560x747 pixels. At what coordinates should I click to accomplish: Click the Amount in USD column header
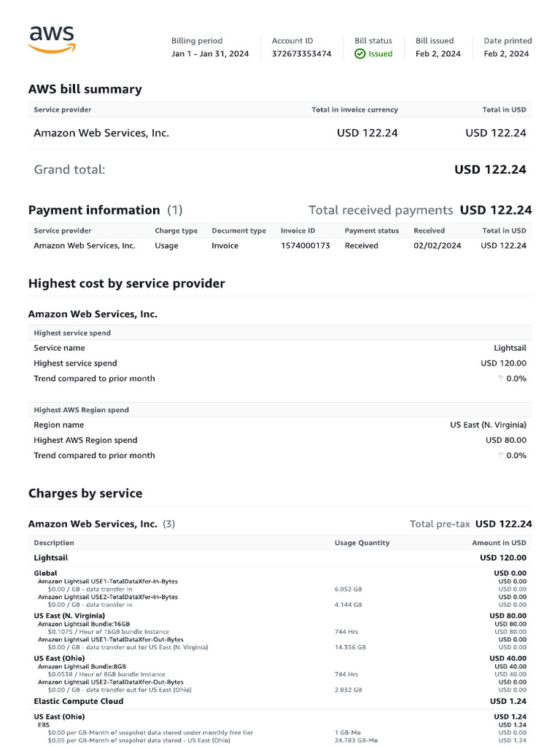499,543
